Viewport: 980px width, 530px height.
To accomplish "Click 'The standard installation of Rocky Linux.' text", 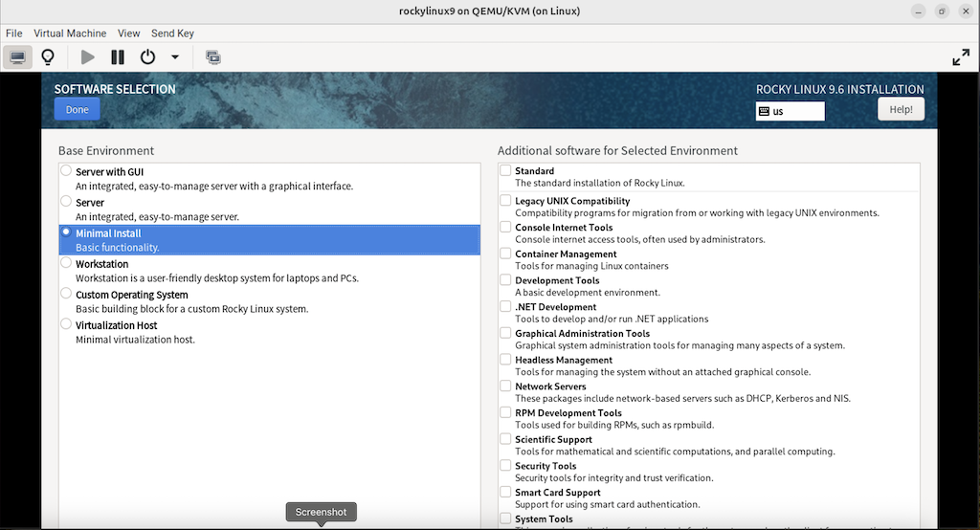I will [600, 183].
